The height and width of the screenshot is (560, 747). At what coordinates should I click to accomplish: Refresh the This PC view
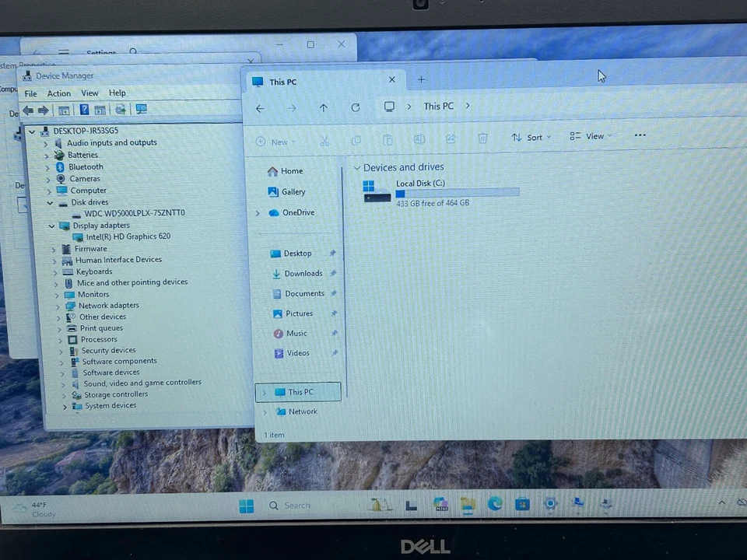coord(356,107)
